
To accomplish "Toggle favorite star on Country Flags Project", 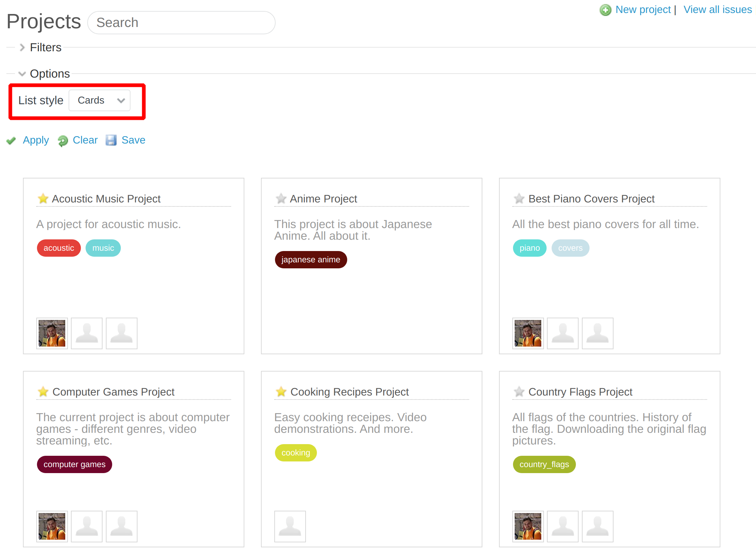I will 519,392.
